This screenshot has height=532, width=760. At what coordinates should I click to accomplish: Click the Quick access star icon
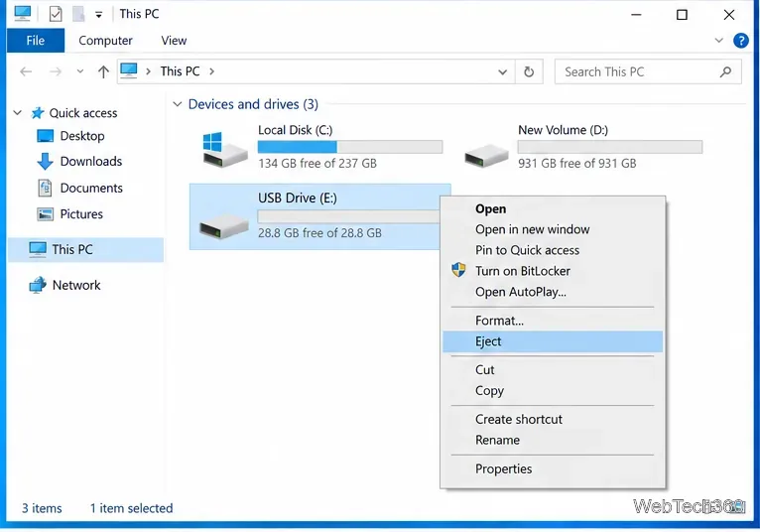(38, 113)
